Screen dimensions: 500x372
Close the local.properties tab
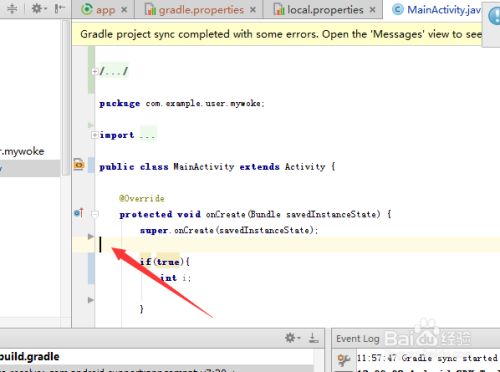[x=372, y=10]
